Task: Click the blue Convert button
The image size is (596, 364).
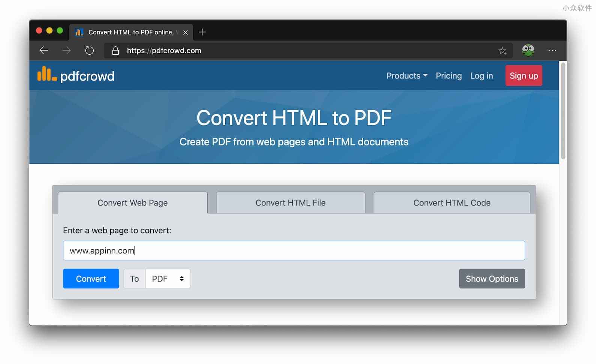Action: [x=91, y=279]
